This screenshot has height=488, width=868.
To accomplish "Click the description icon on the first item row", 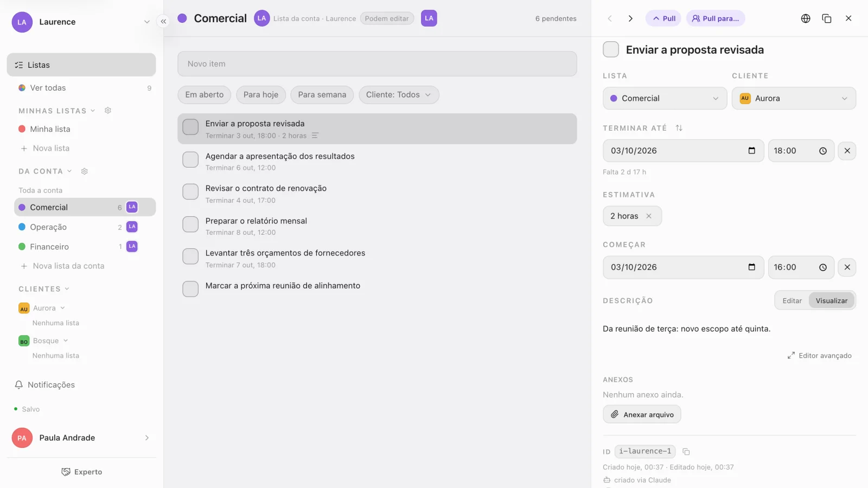I will click(315, 136).
